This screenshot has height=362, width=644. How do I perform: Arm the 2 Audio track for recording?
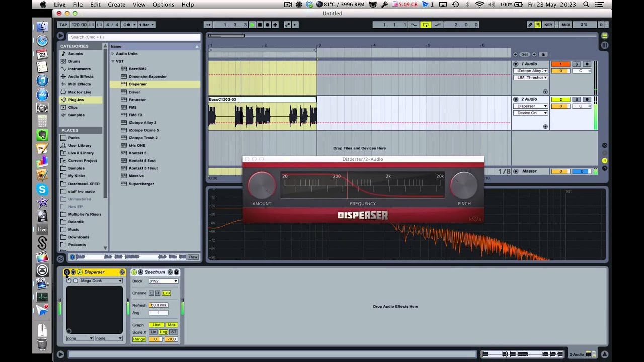click(x=587, y=99)
